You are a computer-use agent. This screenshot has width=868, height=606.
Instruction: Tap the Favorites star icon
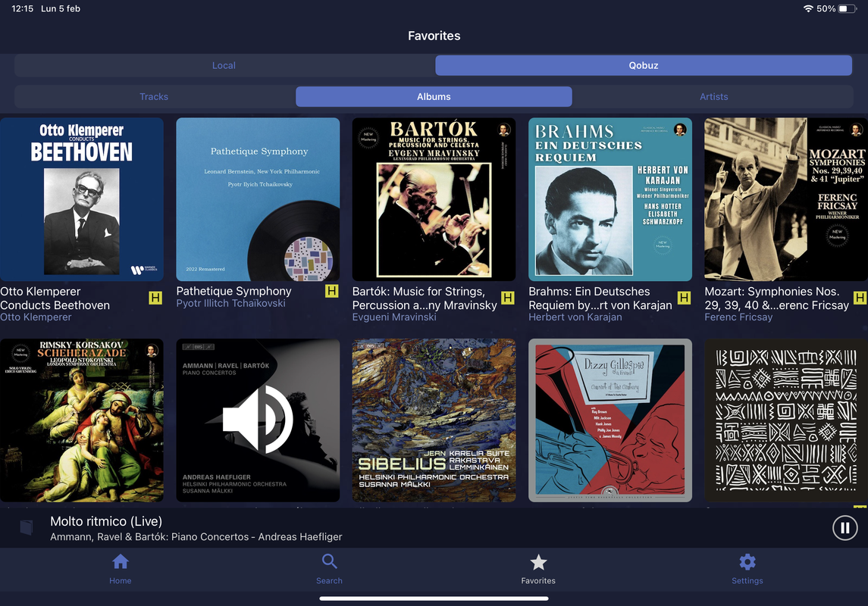(x=538, y=562)
